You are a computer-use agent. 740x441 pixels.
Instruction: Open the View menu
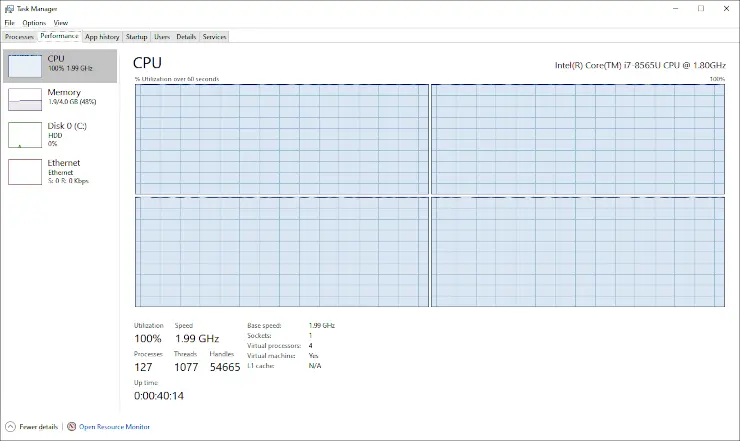61,22
